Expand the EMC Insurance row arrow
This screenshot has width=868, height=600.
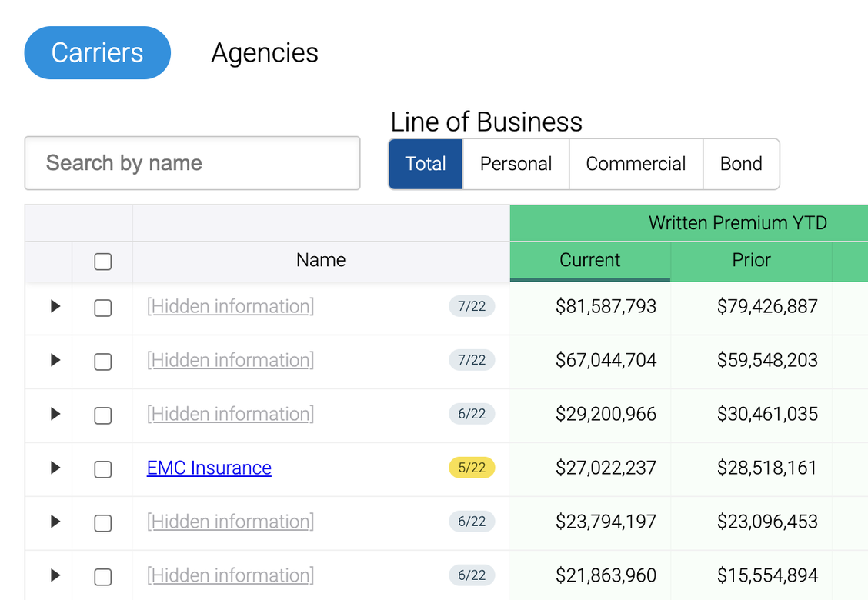pos(55,468)
